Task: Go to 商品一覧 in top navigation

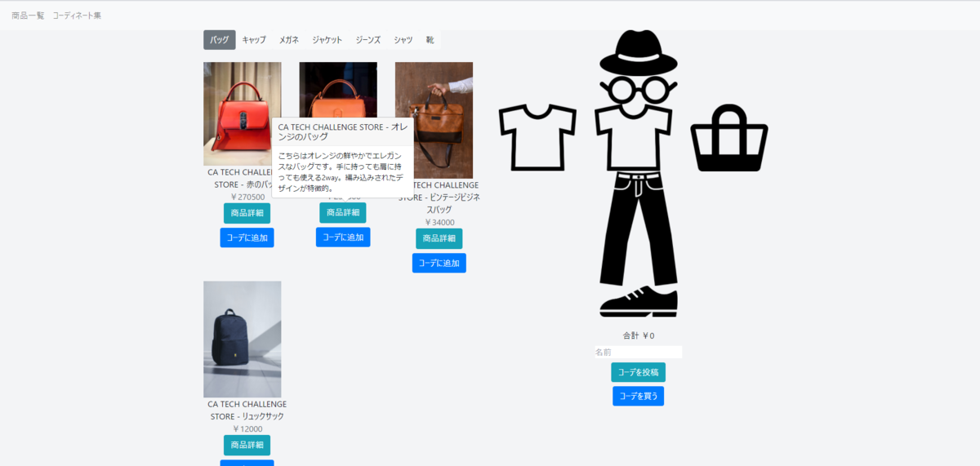Action: click(28, 16)
